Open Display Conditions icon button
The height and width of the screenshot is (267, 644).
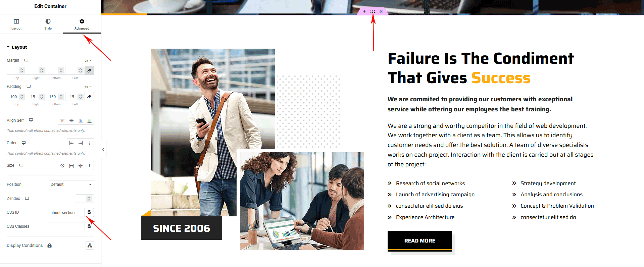pos(90,246)
